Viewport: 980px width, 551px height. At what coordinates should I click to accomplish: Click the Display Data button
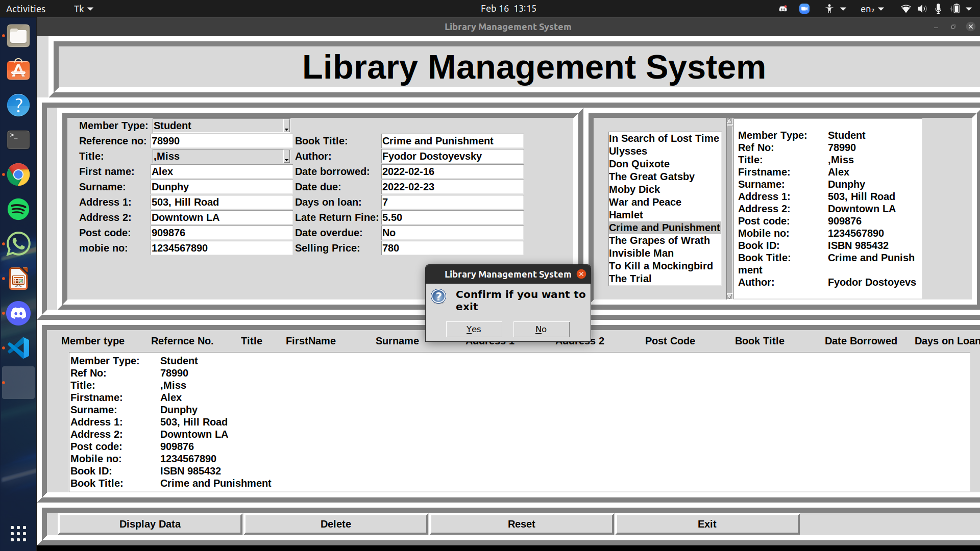click(x=150, y=524)
